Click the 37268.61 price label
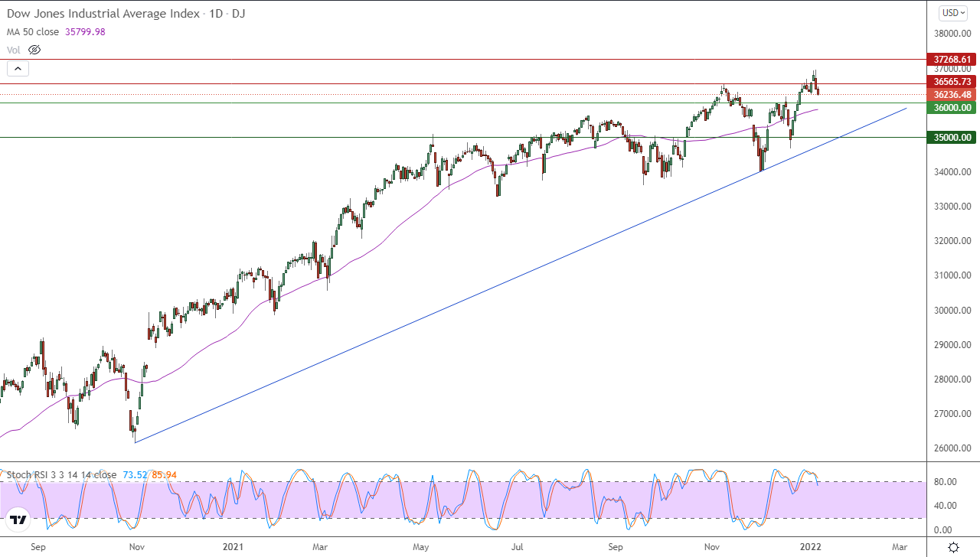The image size is (980, 557). click(952, 59)
